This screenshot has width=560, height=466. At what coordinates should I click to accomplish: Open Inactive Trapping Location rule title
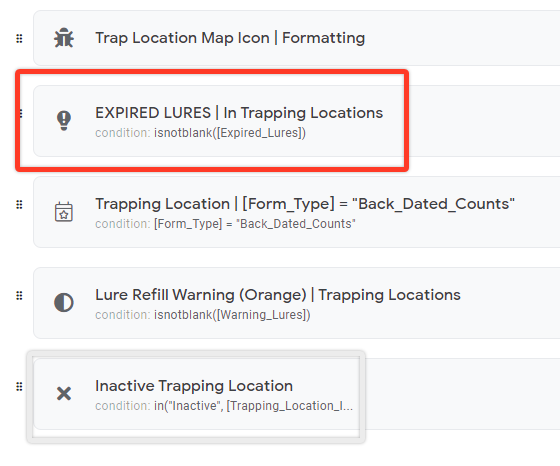tap(194, 386)
